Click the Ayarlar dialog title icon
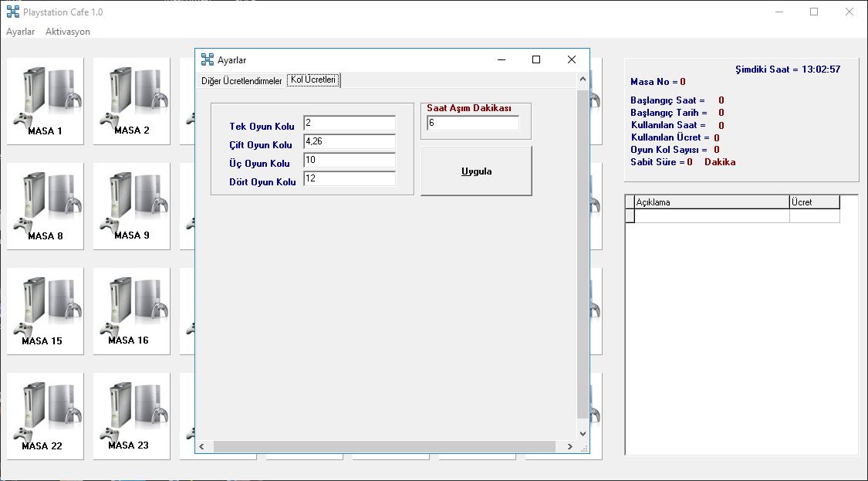The height and width of the screenshot is (481, 868). (x=208, y=59)
